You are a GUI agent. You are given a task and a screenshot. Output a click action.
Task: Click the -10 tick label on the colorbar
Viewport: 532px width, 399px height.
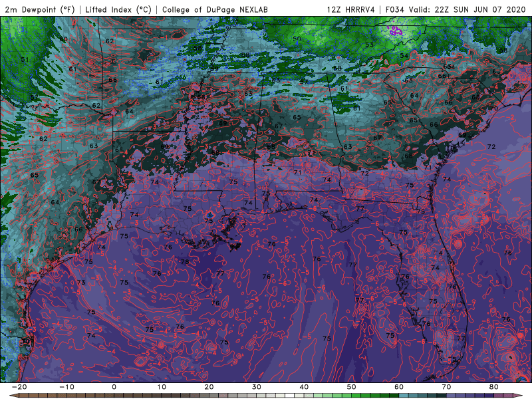click(x=66, y=387)
